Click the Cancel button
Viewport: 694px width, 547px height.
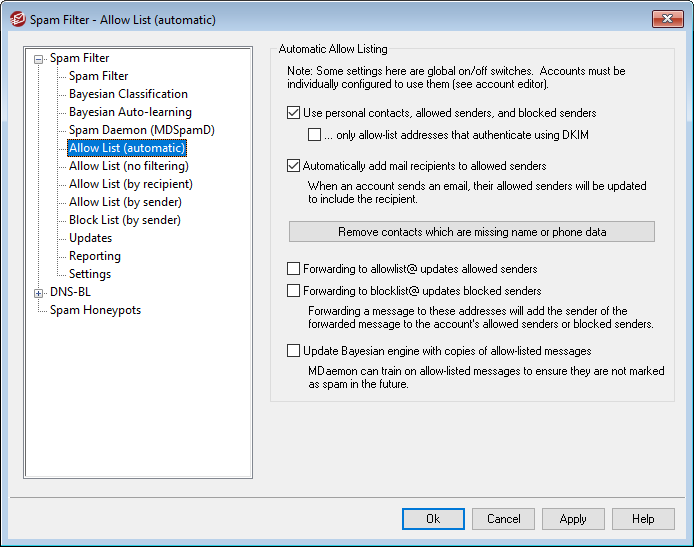pos(503,519)
